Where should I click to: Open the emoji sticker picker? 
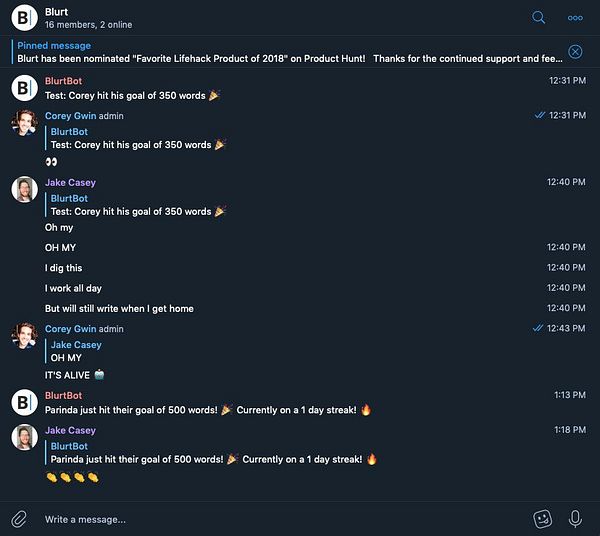tap(543, 518)
